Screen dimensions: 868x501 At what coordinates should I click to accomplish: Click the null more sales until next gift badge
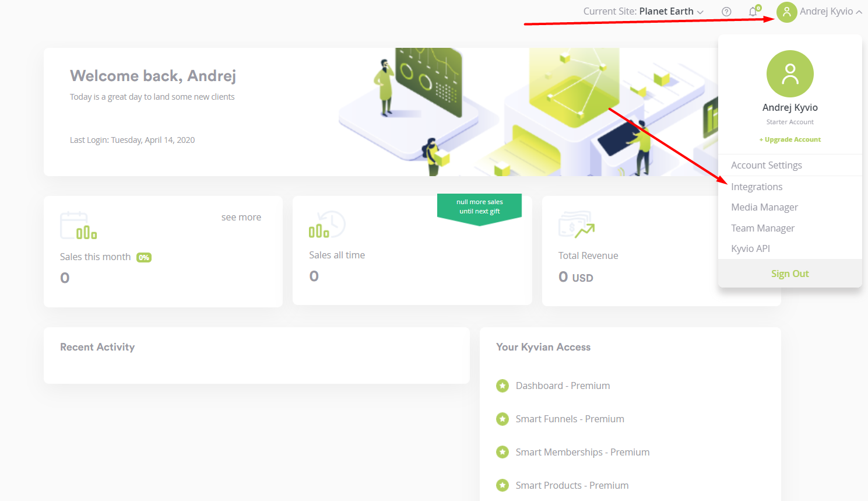[479, 209]
